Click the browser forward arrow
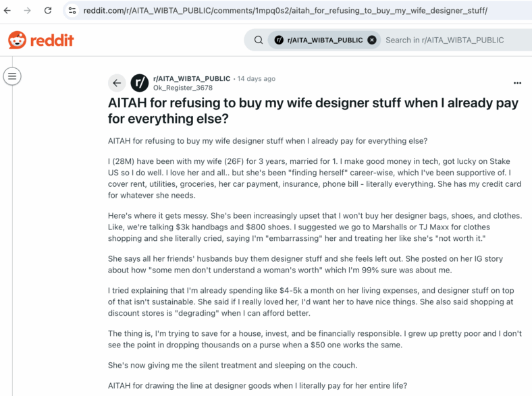The height and width of the screenshot is (396, 532). click(28, 11)
